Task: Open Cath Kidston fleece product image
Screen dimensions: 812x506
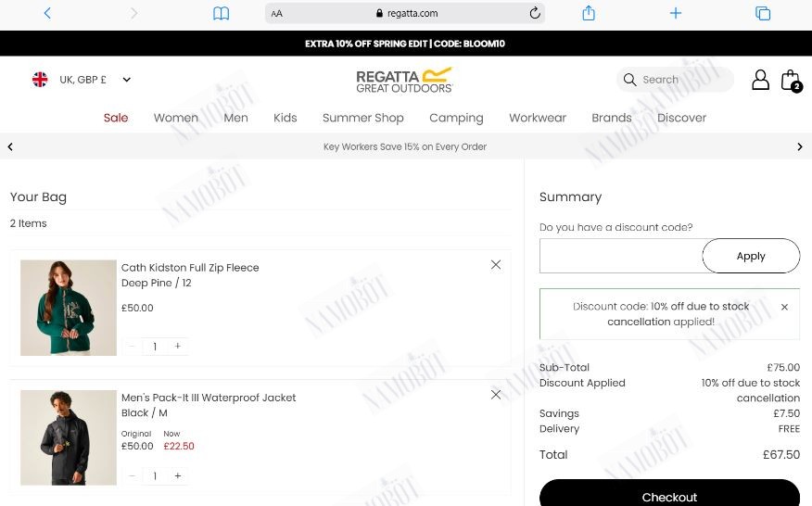Action: pos(69,308)
